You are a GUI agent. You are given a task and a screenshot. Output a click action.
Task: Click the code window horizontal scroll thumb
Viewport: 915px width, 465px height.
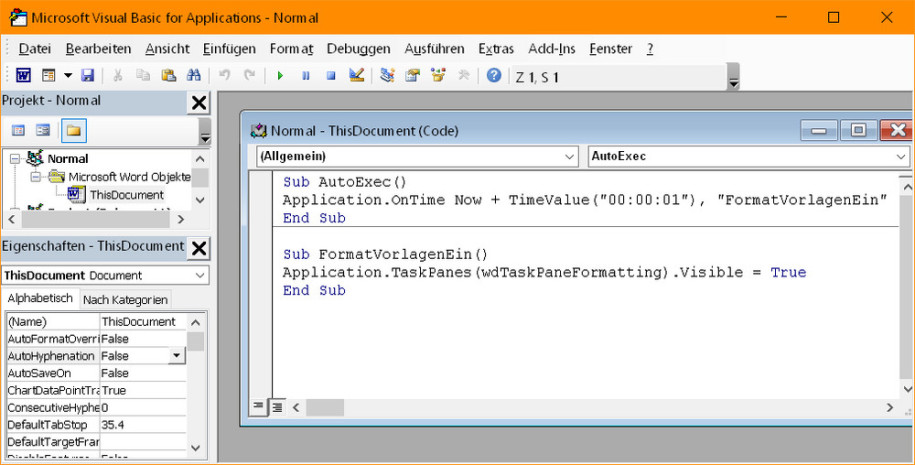pos(325,407)
